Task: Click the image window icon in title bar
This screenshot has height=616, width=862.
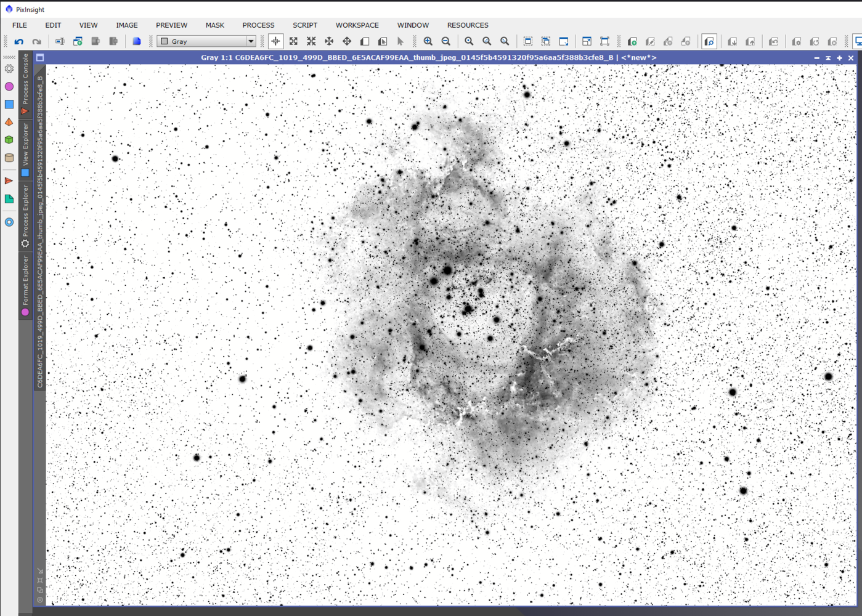Action: [x=40, y=58]
